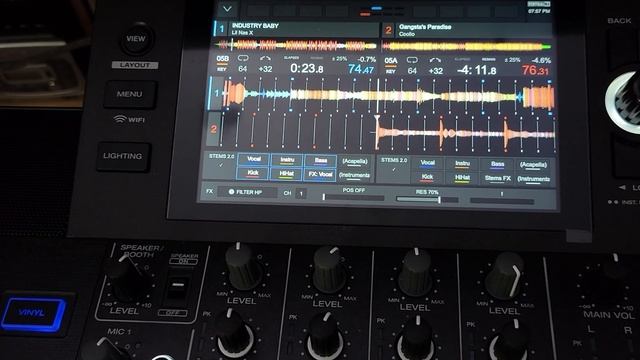Screen dimensions: 640x360
Task: Toggle deck 1 STEMS 2.0 checkmark
Action: click(221, 165)
